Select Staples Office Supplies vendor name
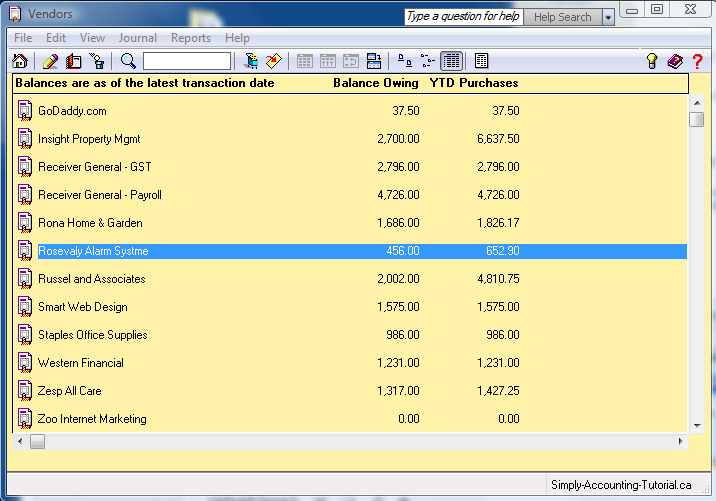 [x=93, y=335]
